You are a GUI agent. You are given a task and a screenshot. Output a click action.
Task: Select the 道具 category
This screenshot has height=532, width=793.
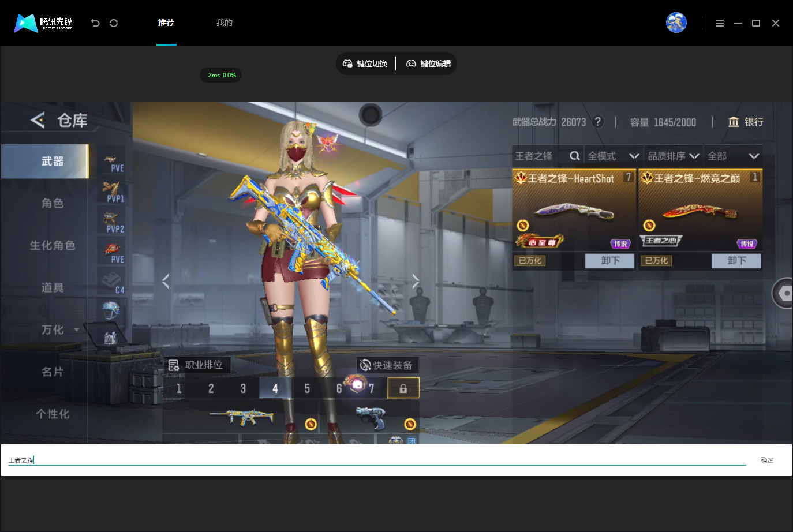(53, 287)
